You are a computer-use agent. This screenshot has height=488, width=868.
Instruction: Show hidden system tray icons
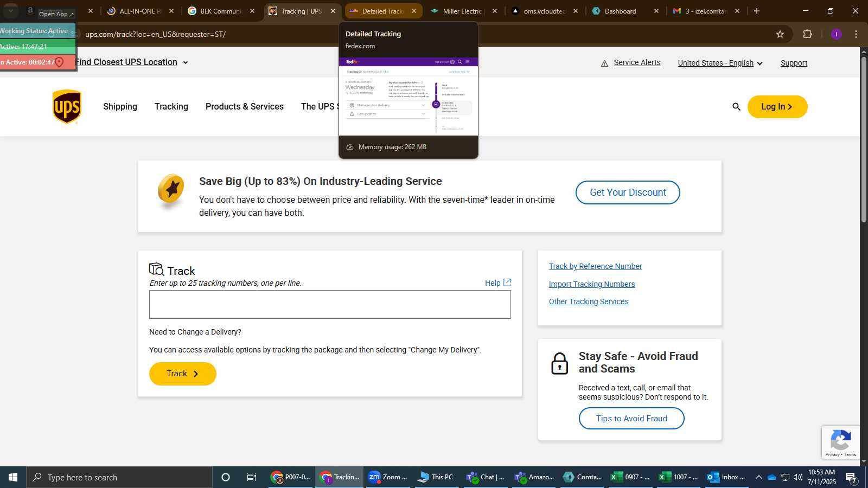pos(759,477)
